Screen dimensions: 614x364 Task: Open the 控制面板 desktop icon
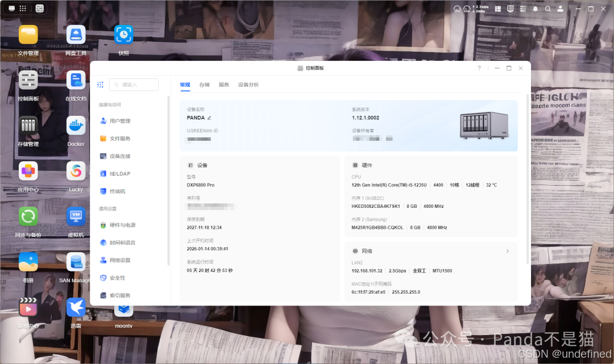coord(28,80)
